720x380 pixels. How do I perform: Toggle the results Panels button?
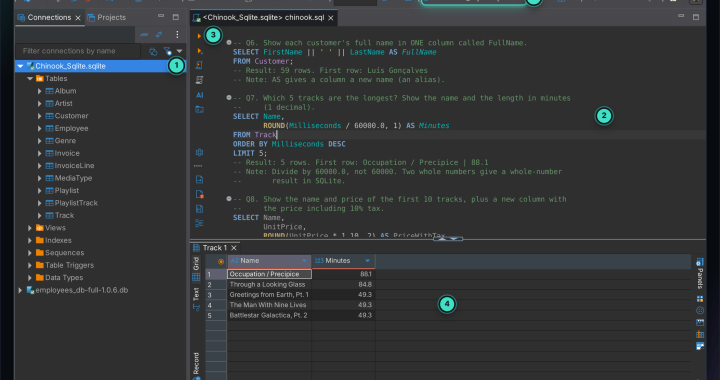point(700,273)
